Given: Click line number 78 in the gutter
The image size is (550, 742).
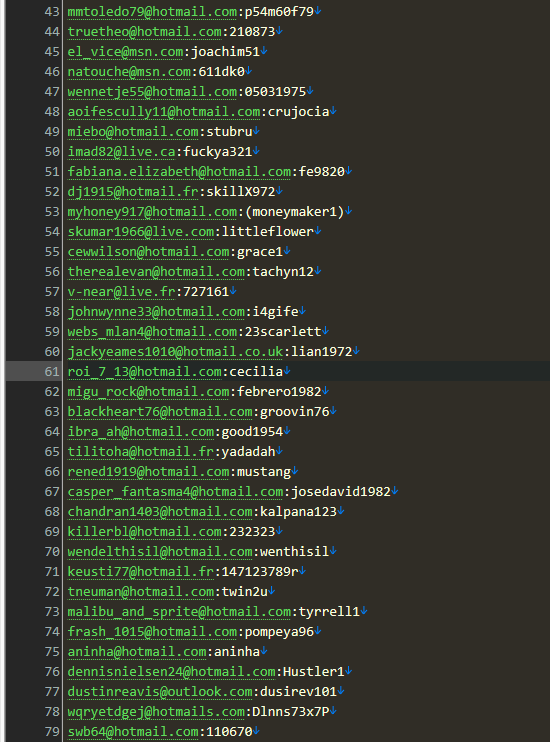Looking at the screenshot, I should click(x=52, y=712).
